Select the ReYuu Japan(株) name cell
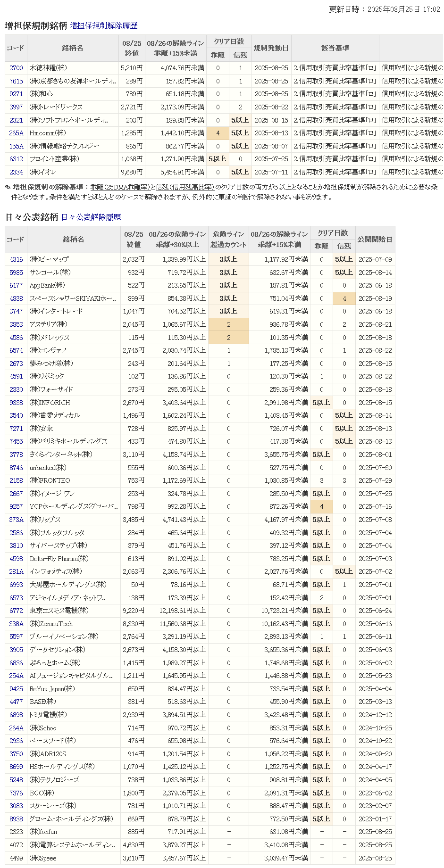Image resolution: width=444 pixels, height=868 pixels. click(74, 689)
